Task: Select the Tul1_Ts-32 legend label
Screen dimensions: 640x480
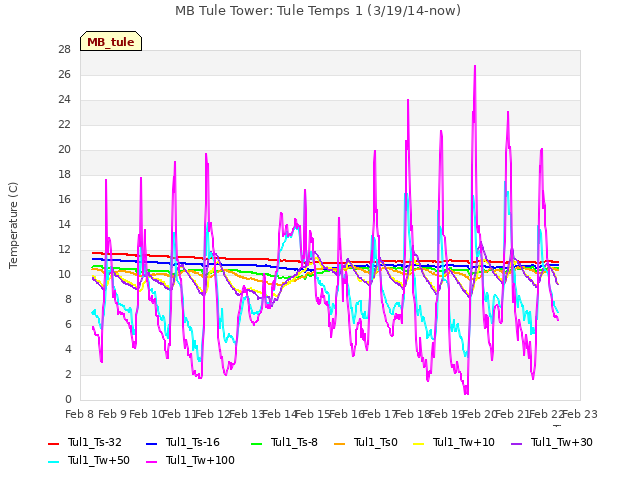Action: pos(95,442)
